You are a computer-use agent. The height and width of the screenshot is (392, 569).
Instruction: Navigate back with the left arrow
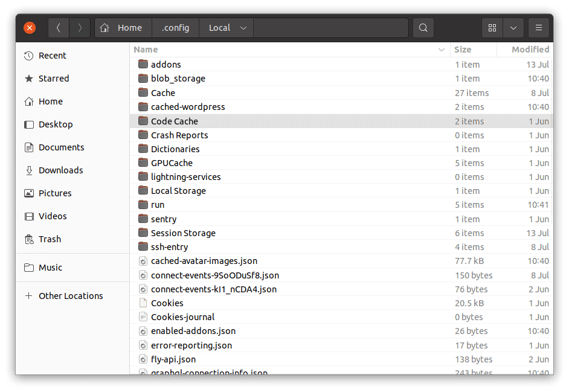(58, 27)
